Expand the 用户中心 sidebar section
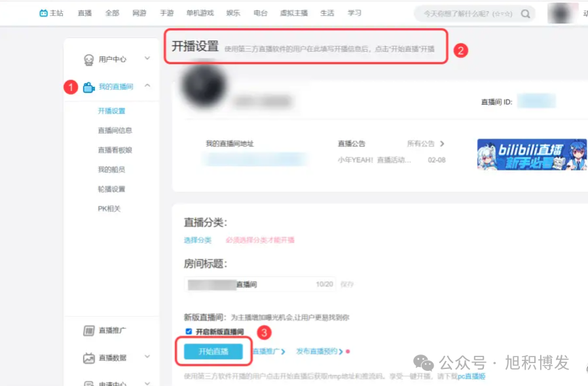The image size is (588, 386). point(146,58)
